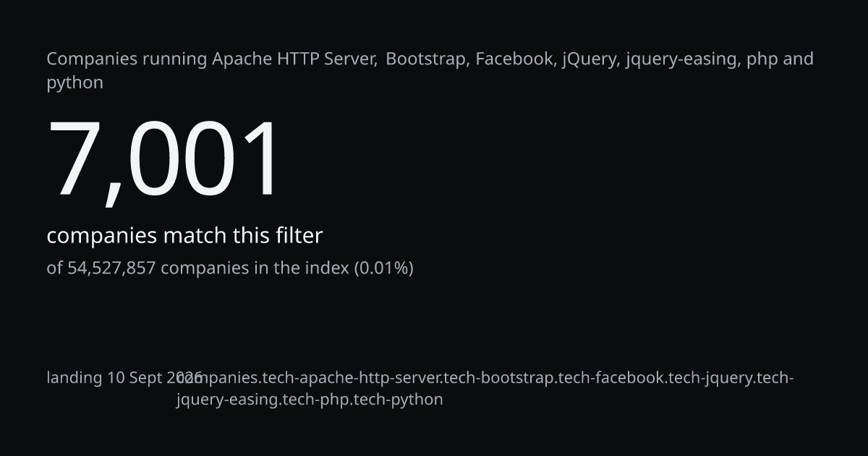Click the (0.01%) percentage text

(383, 269)
